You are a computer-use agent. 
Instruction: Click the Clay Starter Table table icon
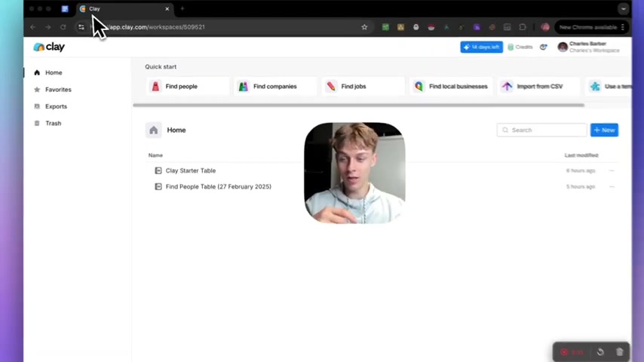158,170
